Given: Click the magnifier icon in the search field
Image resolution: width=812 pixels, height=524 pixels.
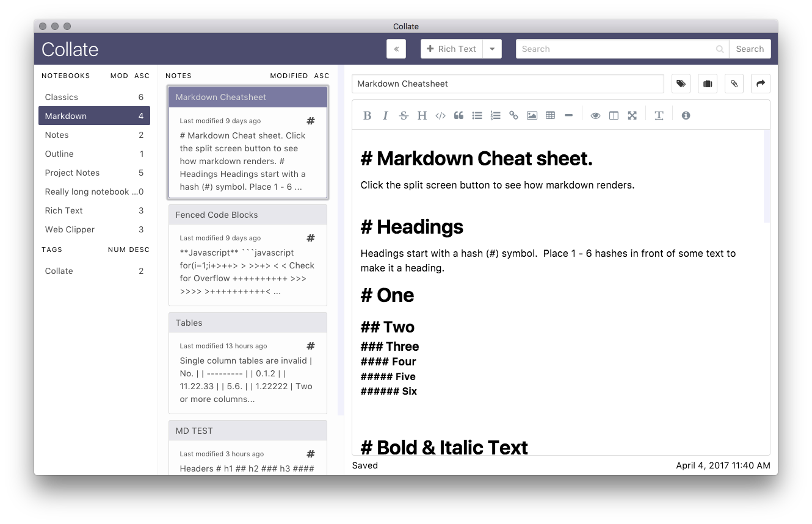Looking at the screenshot, I should point(720,49).
